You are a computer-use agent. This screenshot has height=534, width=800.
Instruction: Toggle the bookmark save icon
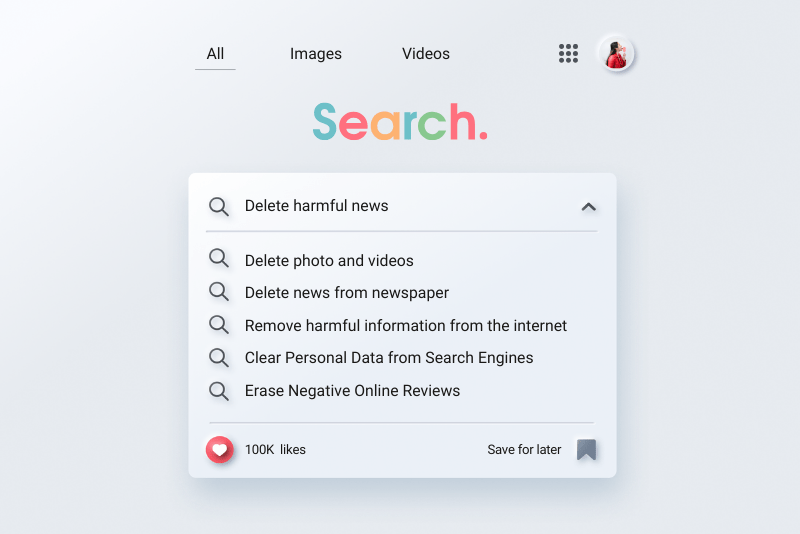pos(586,450)
